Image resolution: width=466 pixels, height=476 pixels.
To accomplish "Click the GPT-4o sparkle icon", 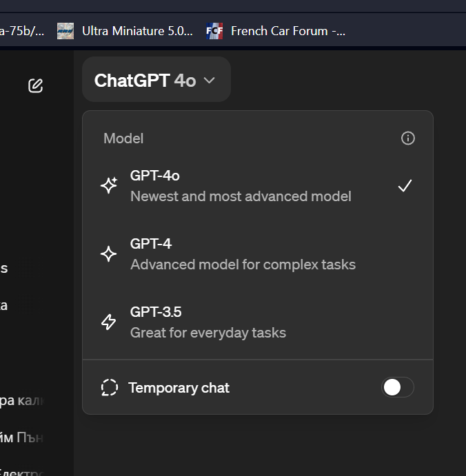I will [109, 185].
